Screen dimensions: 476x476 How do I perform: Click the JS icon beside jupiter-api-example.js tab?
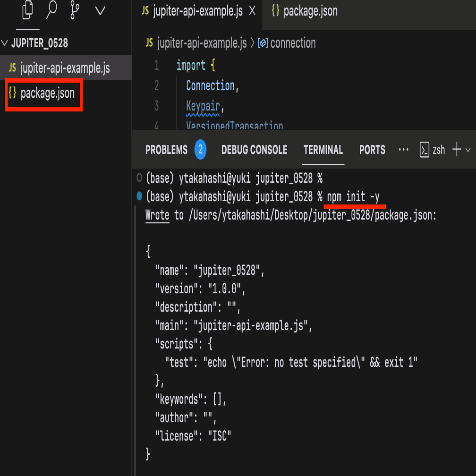(x=145, y=11)
